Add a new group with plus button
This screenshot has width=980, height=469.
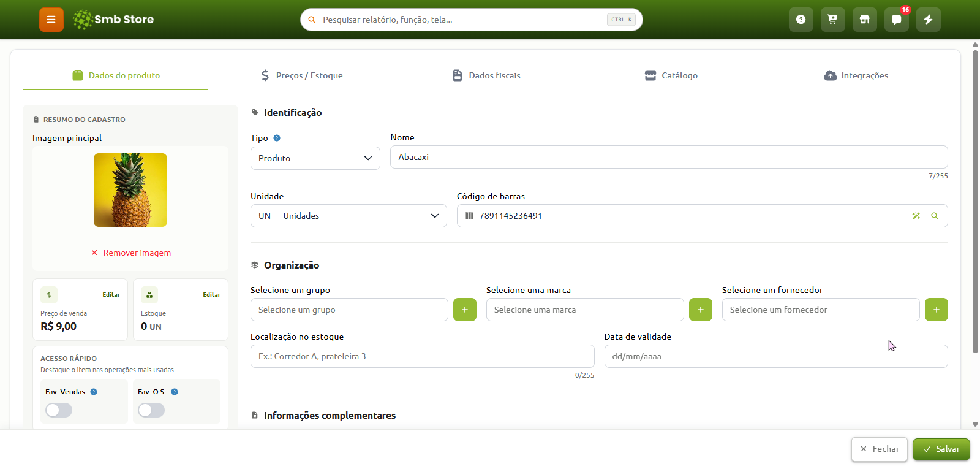tap(465, 310)
